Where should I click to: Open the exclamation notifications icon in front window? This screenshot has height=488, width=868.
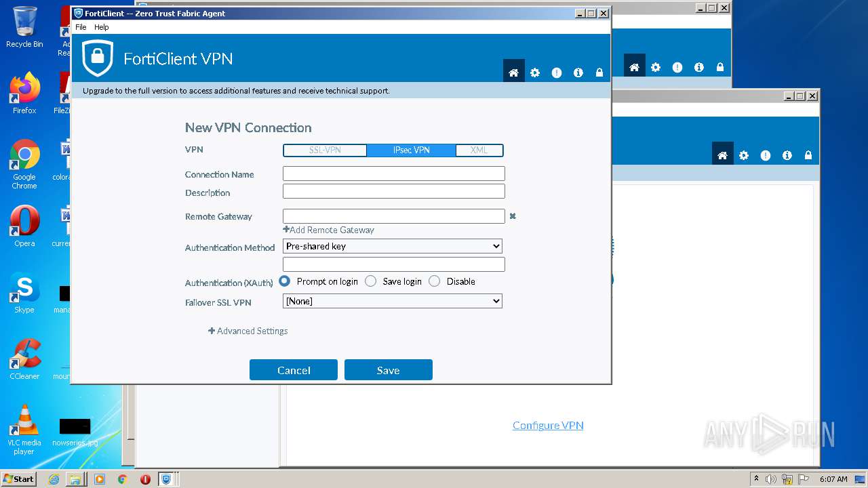click(x=557, y=73)
